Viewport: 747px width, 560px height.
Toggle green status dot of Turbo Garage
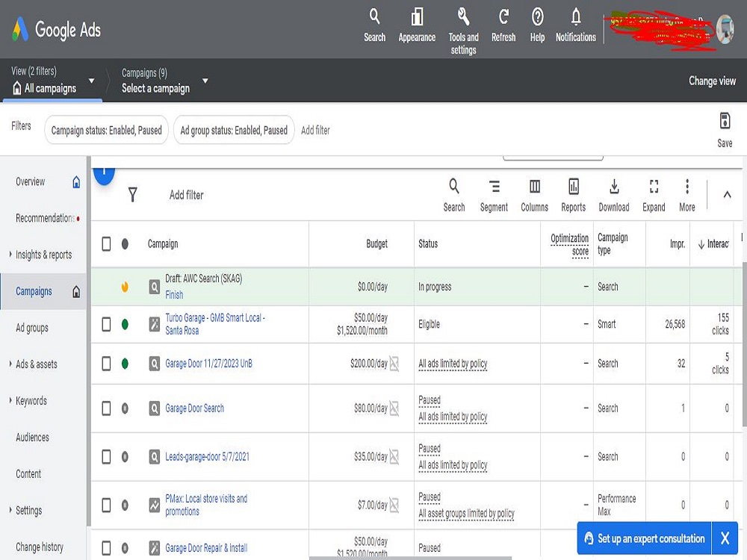click(x=125, y=324)
